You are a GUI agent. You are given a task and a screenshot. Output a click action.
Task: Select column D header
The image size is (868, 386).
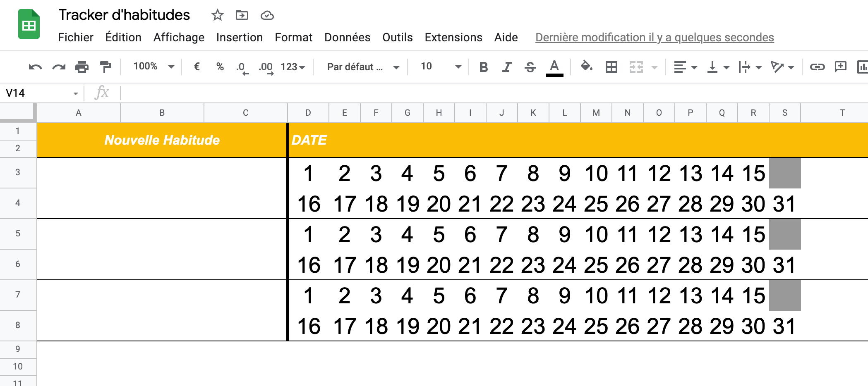pyautogui.click(x=308, y=113)
